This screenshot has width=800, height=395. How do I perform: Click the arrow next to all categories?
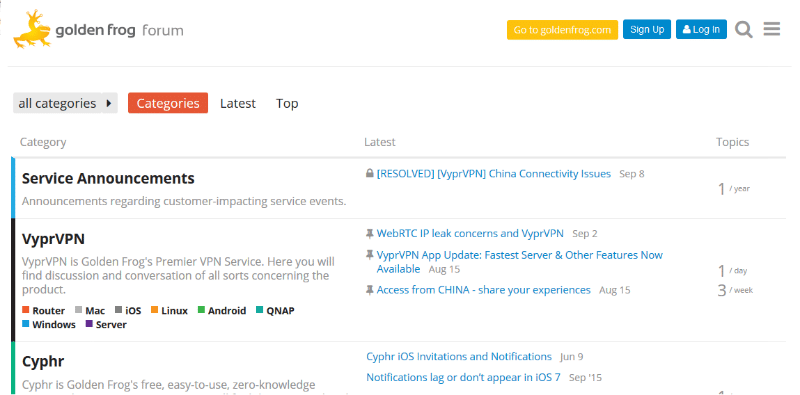click(x=109, y=103)
